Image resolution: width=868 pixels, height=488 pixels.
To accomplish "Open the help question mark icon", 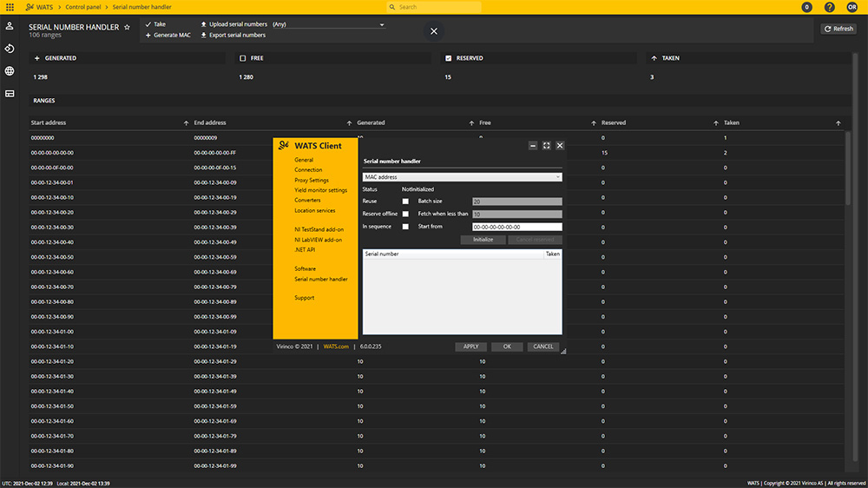I will pyautogui.click(x=829, y=7).
